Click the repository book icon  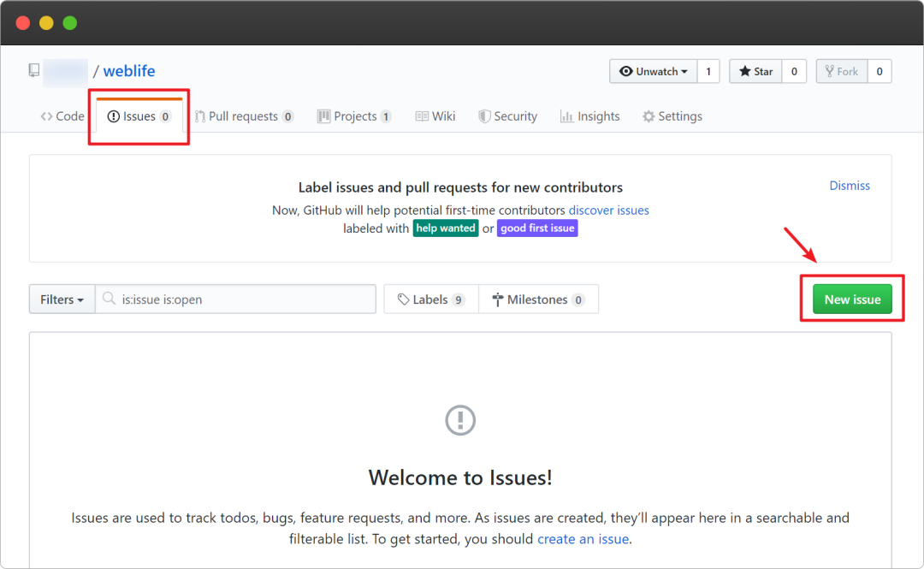(x=34, y=70)
